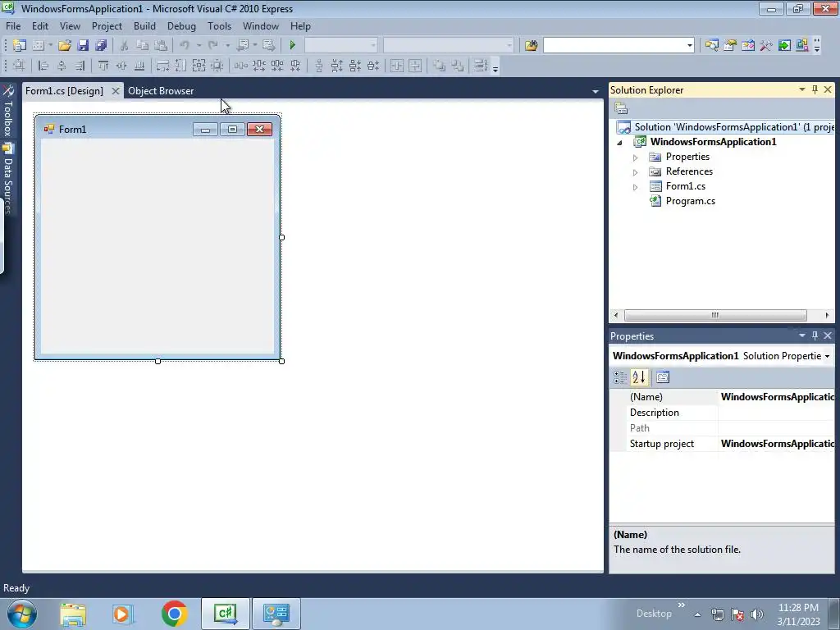
Task: Click the Make Same Size icon
Action: pos(199,66)
